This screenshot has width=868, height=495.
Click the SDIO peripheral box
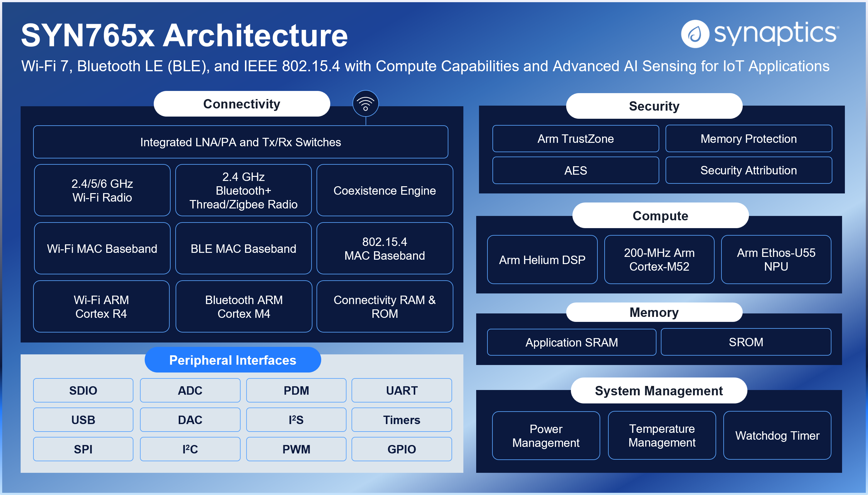(x=83, y=391)
